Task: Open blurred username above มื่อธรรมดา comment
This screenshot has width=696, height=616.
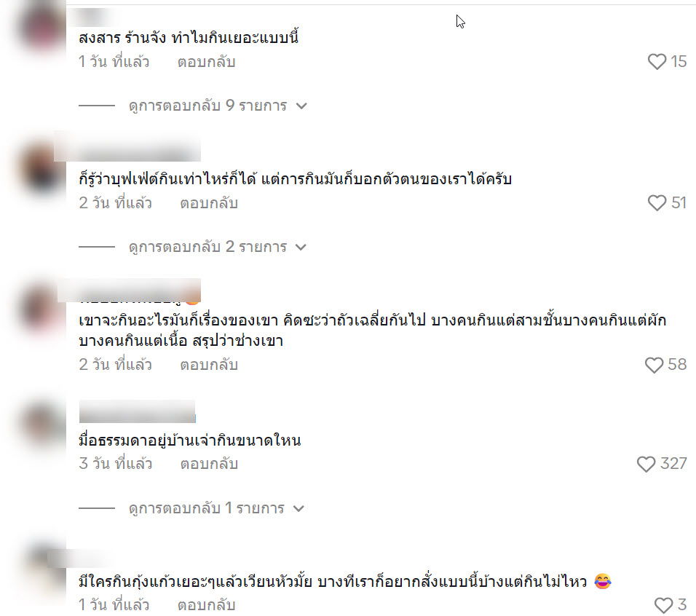Action: pos(137,411)
